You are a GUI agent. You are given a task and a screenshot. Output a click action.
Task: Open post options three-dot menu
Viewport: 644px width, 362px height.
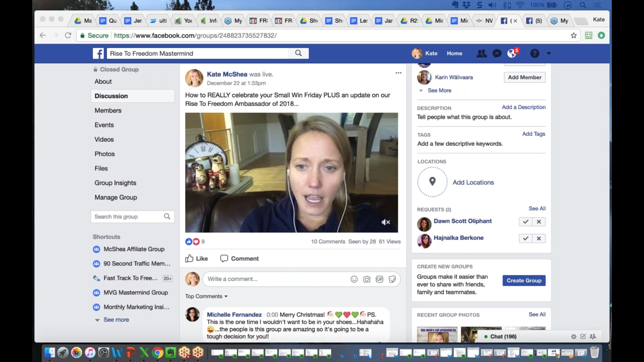tap(398, 73)
